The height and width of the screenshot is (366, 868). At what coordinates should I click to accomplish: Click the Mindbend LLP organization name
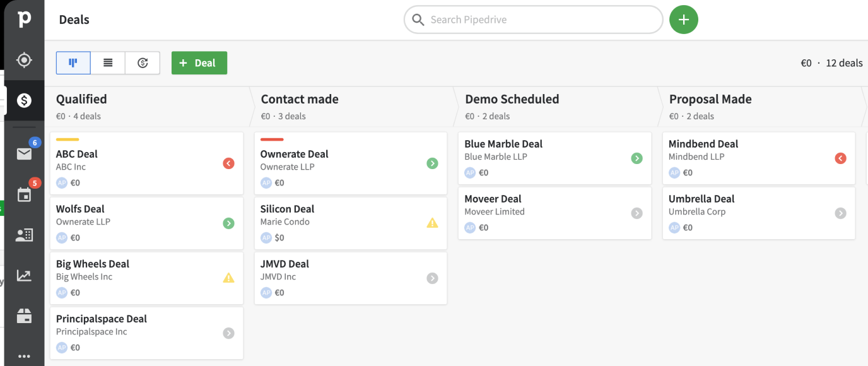[x=697, y=157]
